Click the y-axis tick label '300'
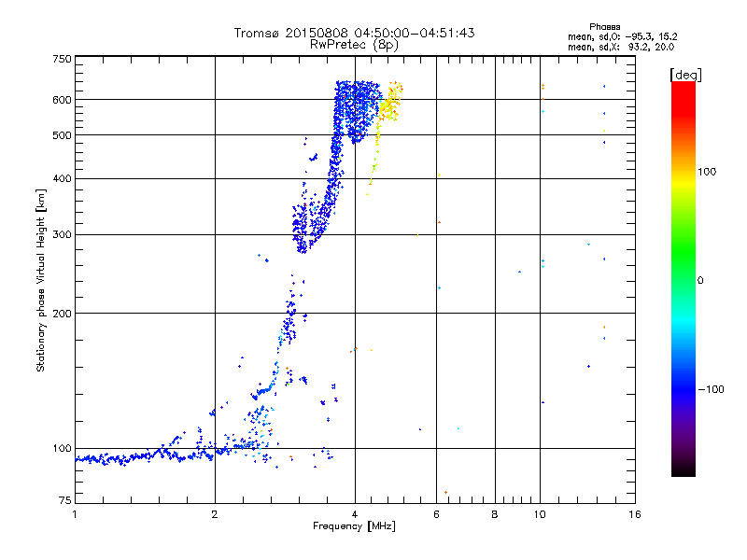Viewport: 747px width, 560px height. [62, 235]
